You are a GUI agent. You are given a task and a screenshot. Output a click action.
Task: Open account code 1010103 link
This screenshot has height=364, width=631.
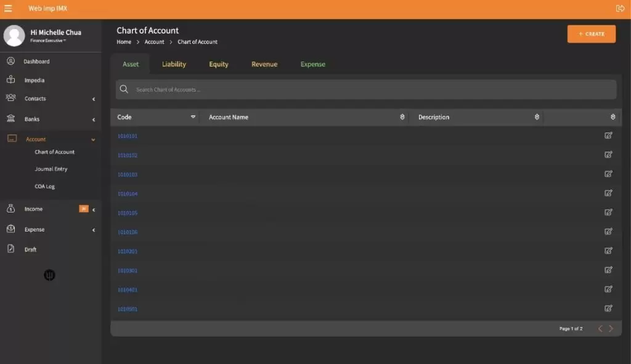pyautogui.click(x=128, y=174)
